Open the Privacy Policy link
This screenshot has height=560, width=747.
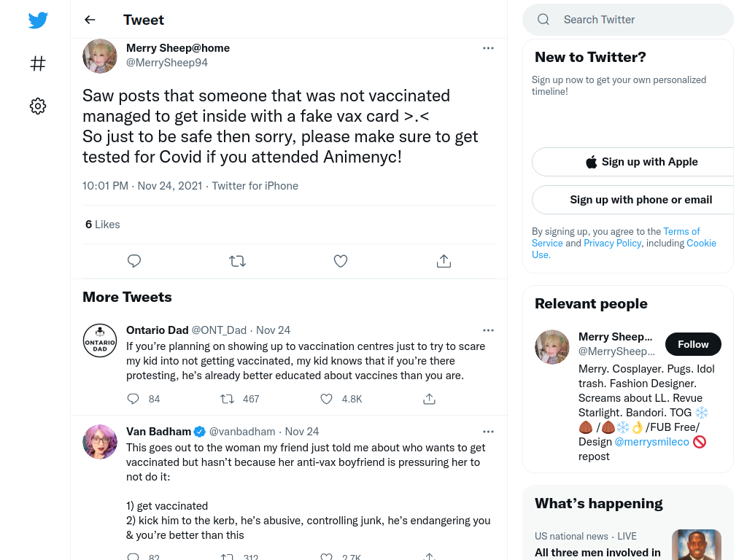tap(612, 244)
